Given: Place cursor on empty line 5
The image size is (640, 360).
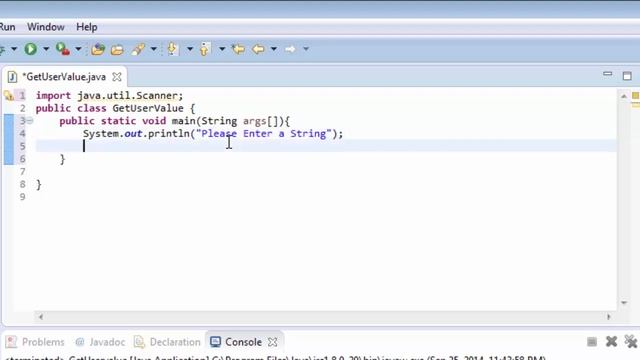Looking at the screenshot, I should click(326, 146).
